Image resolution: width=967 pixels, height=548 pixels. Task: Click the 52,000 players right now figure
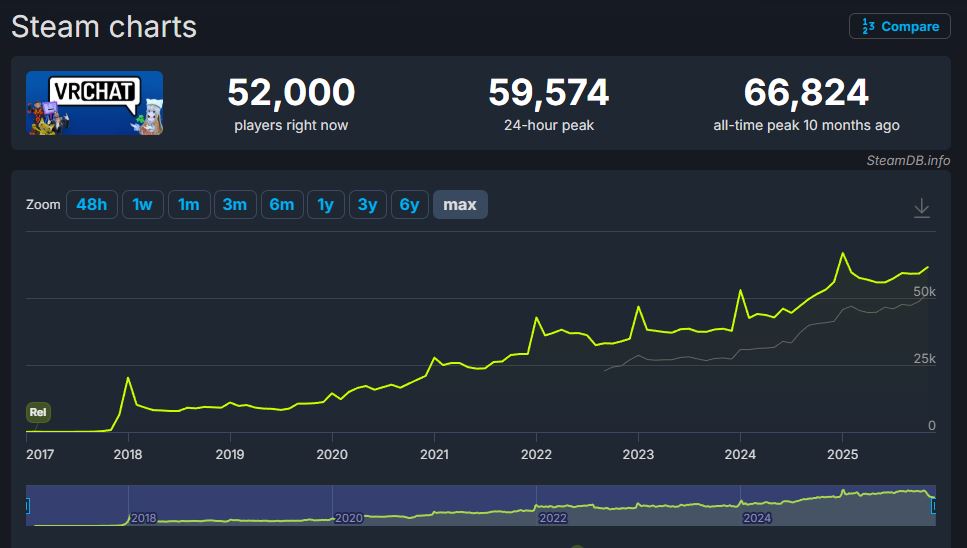[291, 92]
